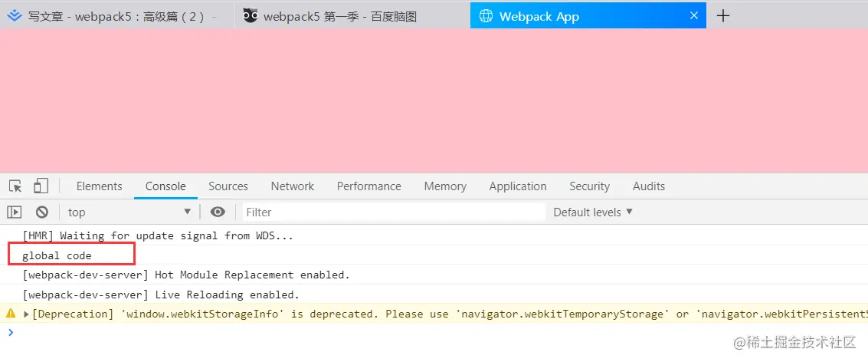Click the owl icon on the 百度脑图 tab

point(251,15)
